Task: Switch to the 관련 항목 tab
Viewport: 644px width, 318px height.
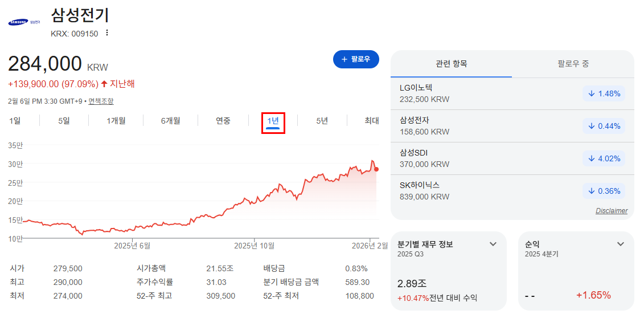Action: (452, 64)
